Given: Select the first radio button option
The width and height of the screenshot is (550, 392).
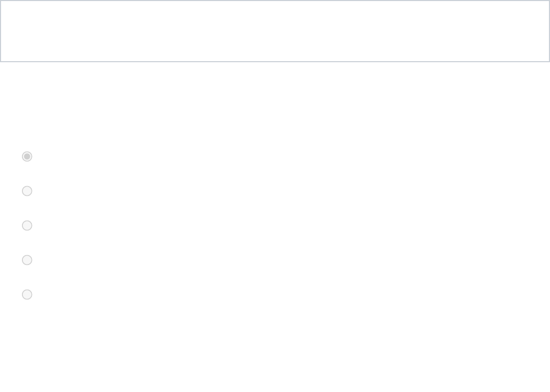Looking at the screenshot, I should click(27, 156).
